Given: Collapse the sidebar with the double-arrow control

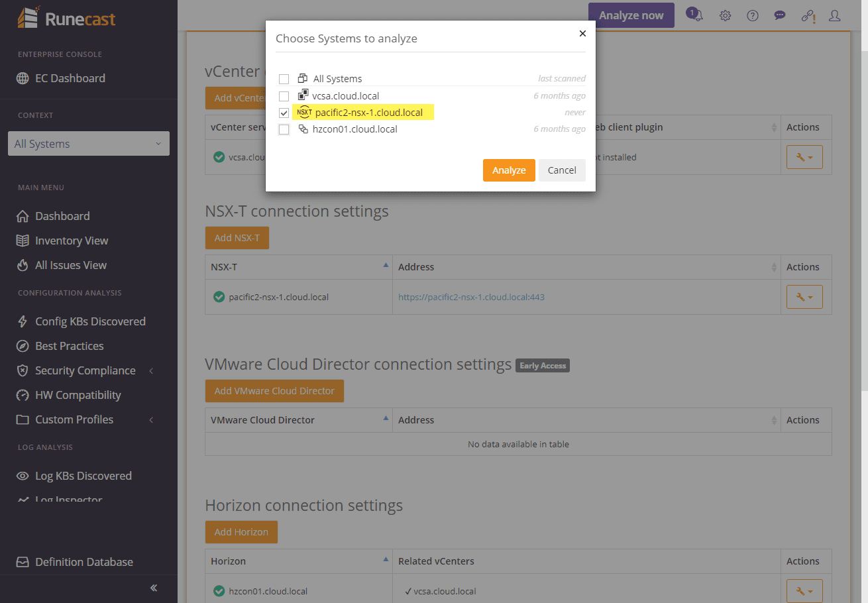Looking at the screenshot, I should (x=153, y=588).
